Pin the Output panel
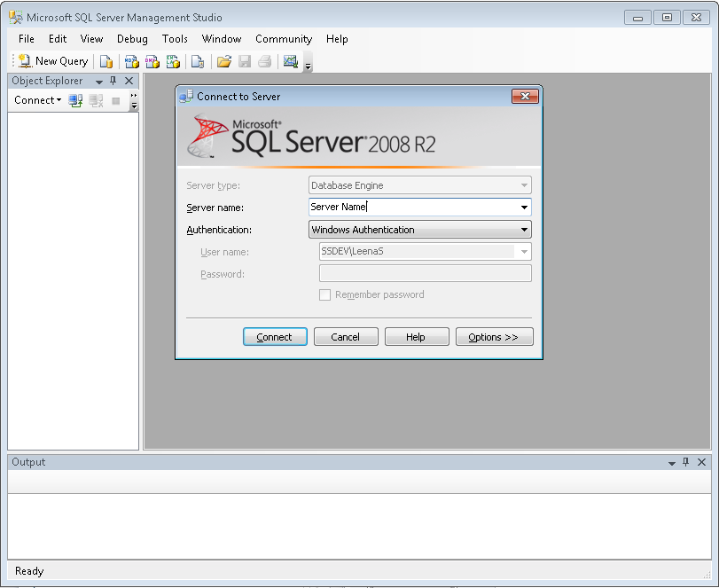 [686, 462]
